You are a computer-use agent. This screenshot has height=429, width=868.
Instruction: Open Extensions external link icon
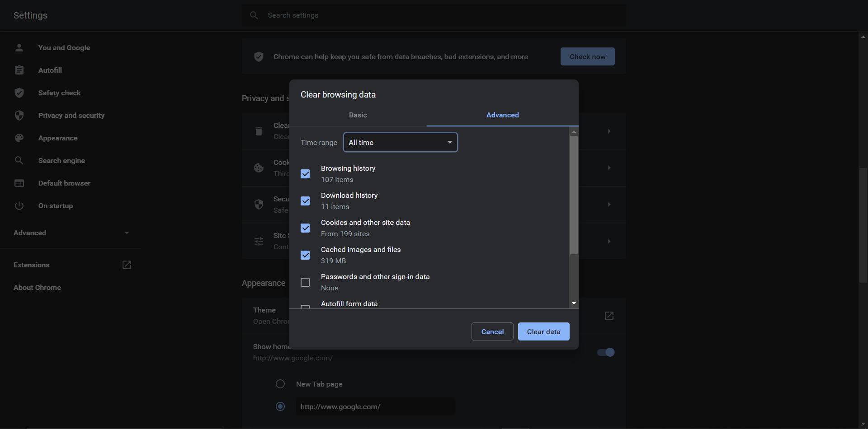click(x=127, y=265)
